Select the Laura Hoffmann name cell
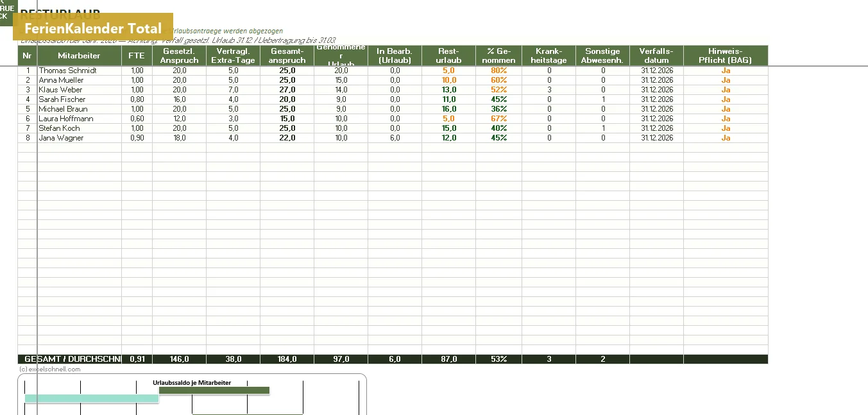868x415 pixels. 79,119
